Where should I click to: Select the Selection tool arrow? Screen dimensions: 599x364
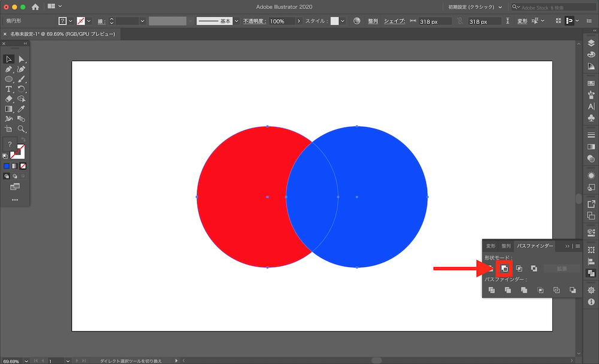8,59
